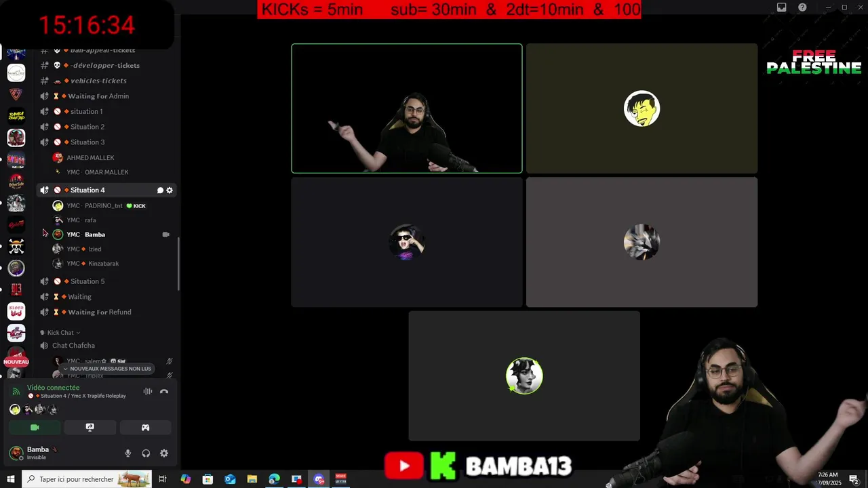Open the Discord inbox icon in title bar
This screenshot has width=868, height=488.
(x=781, y=7)
